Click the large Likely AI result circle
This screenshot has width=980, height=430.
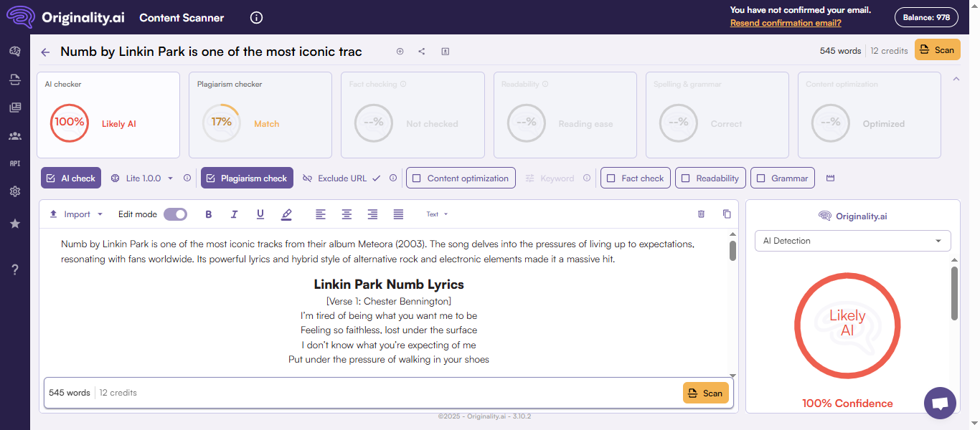(x=847, y=325)
